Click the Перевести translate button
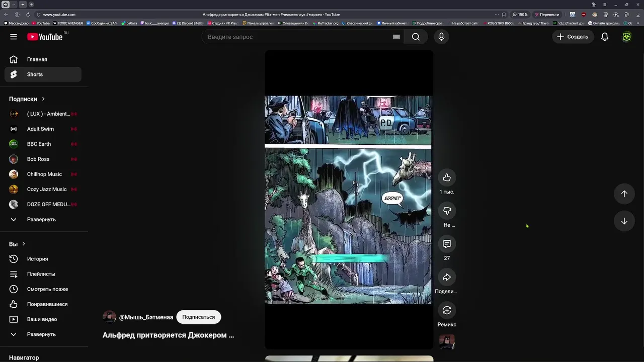Image resolution: width=644 pixels, height=362 pixels. 546,15
